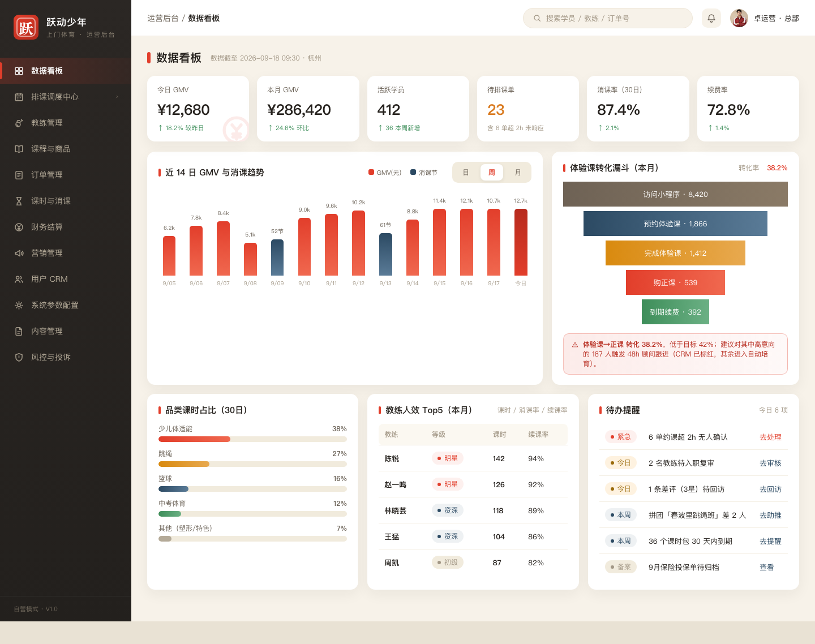Click the 风控与投诉 shield icon
The width and height of the screenshot is (815, 644).
[x=19, y=357]
